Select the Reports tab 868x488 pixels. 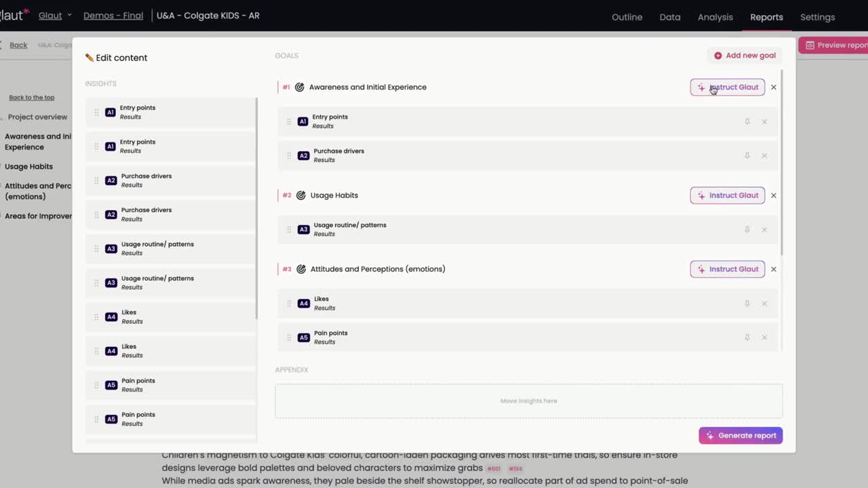click(x=766, y=17)
